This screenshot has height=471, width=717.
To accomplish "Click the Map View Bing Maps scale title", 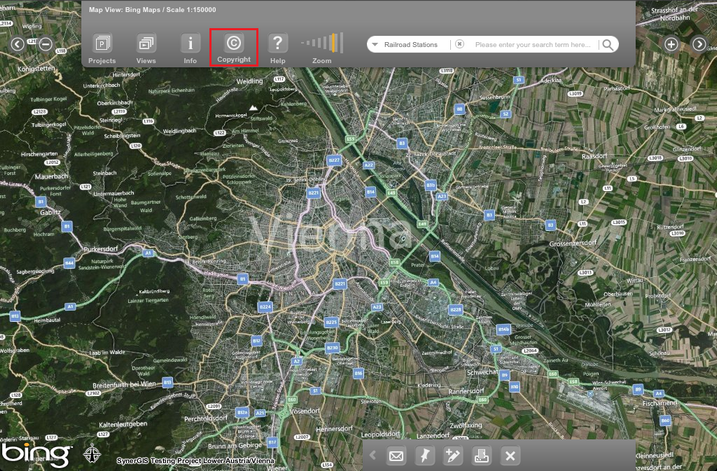I will [152, 10].
